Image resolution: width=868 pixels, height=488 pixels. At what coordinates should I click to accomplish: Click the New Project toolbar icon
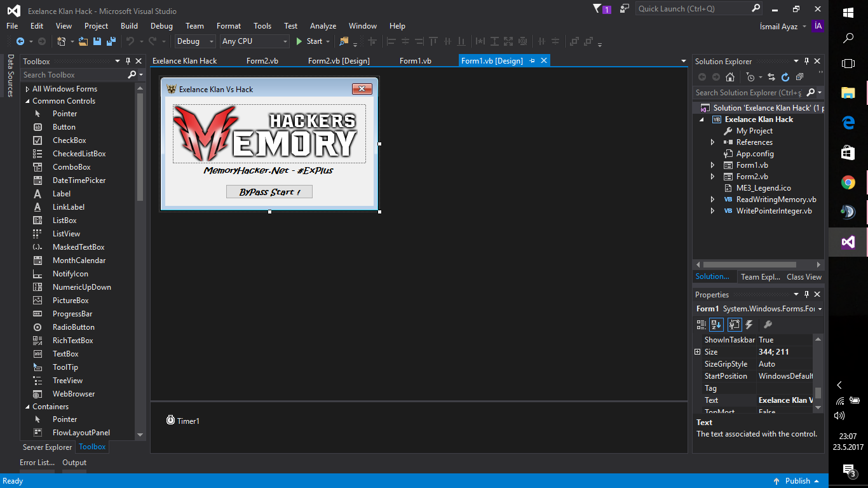point(61,41)
